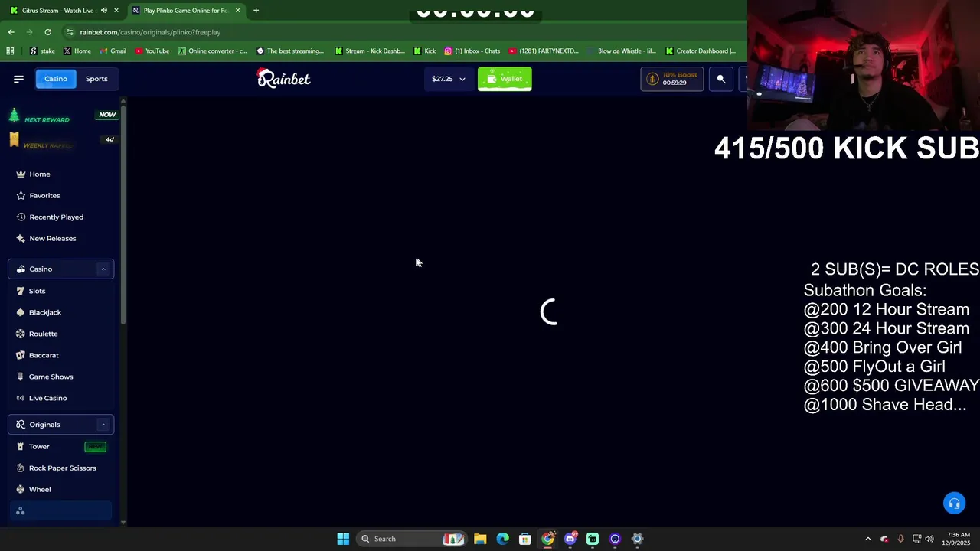Image resolution: width=980 pixels, height=551 pixels.
Task: Select the Play Plinko browser tab
Action: 186,11
